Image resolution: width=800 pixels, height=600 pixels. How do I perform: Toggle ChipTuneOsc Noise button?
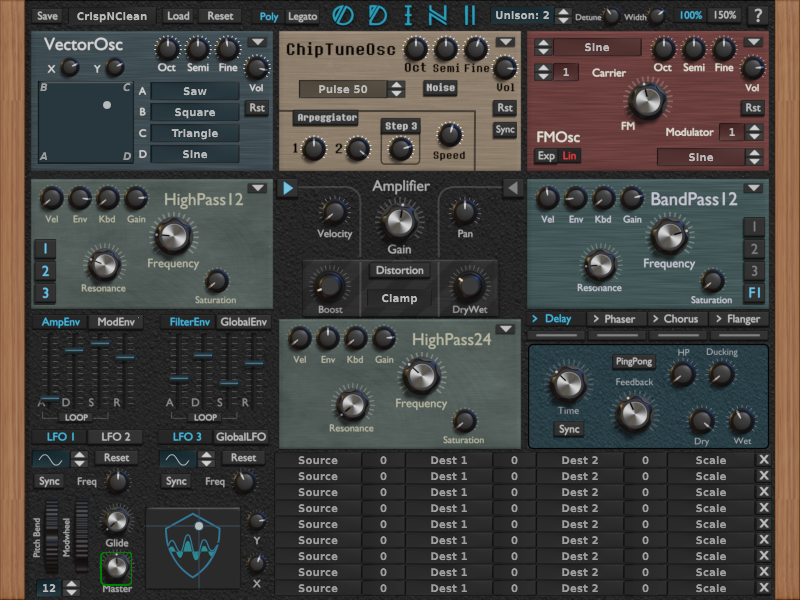440,88
